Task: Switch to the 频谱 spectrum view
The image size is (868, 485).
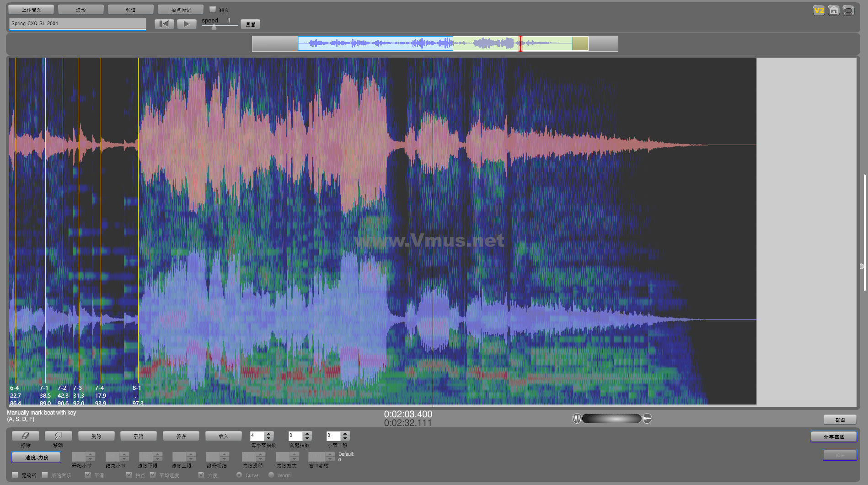Action: pos(131,10)
